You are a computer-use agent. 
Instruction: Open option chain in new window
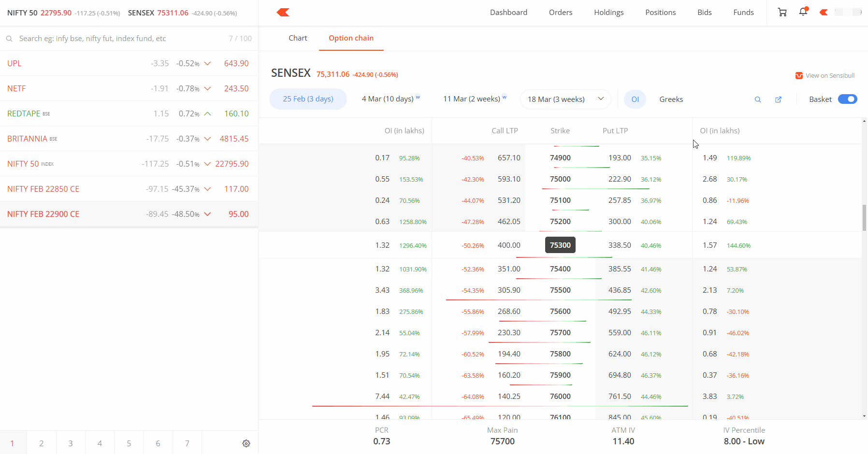click(778, 99)
